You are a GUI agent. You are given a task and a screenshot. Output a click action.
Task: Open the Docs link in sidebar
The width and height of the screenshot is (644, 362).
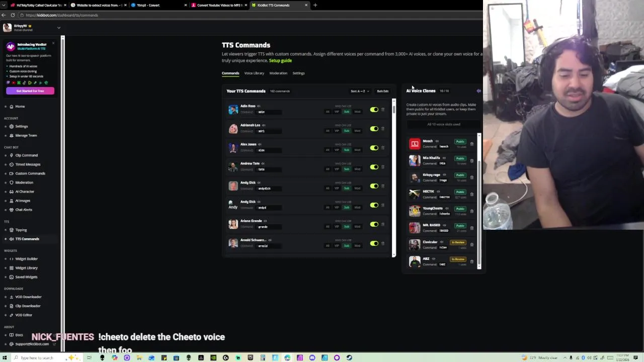(x=19, y=335)
